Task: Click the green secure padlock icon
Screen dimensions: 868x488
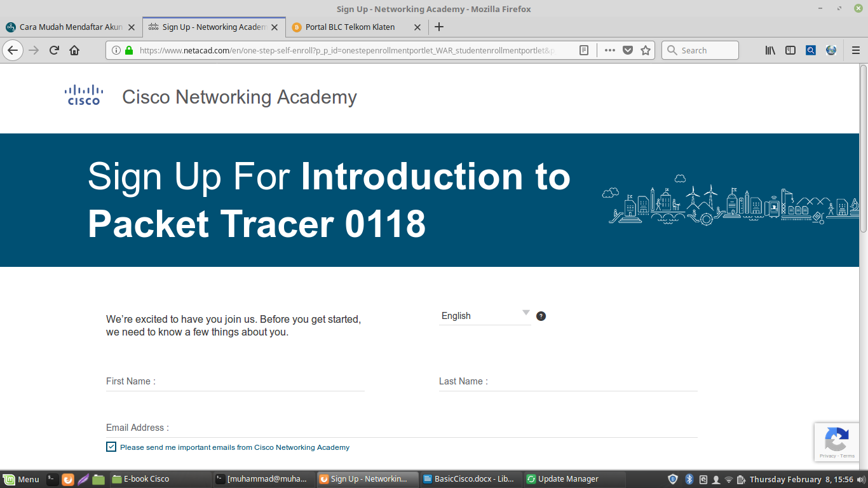Action: click(129, 50)
